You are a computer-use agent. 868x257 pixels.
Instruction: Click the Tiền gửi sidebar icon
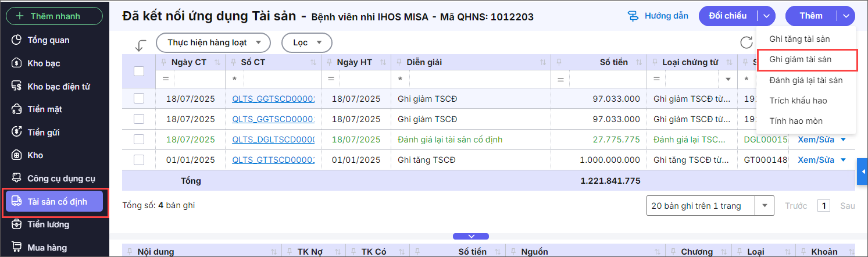pyautogui.click(x=17, y=132)
